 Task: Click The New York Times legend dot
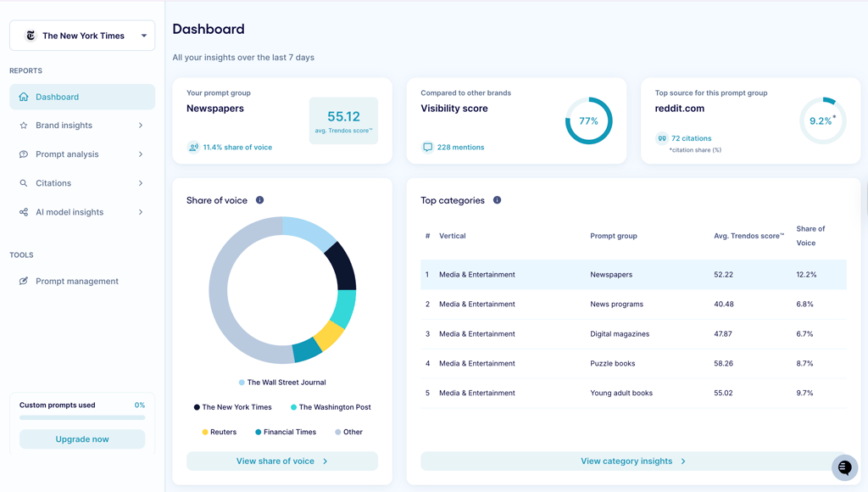(x=197, y=407)
